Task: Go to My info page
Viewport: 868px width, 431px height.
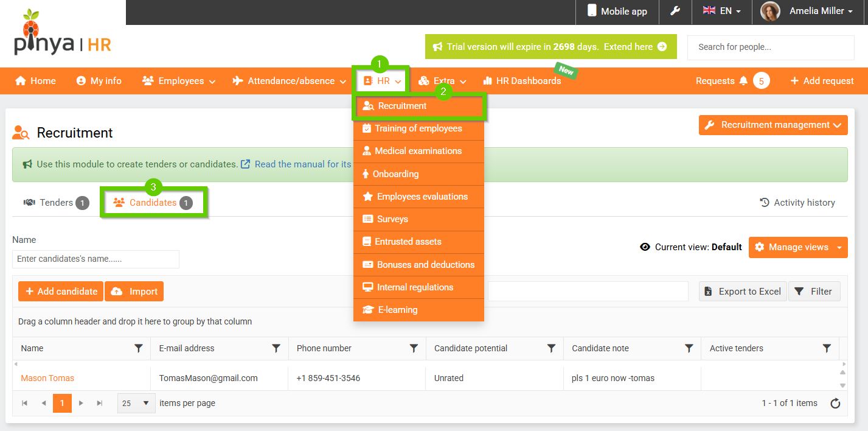Action: 99,81
